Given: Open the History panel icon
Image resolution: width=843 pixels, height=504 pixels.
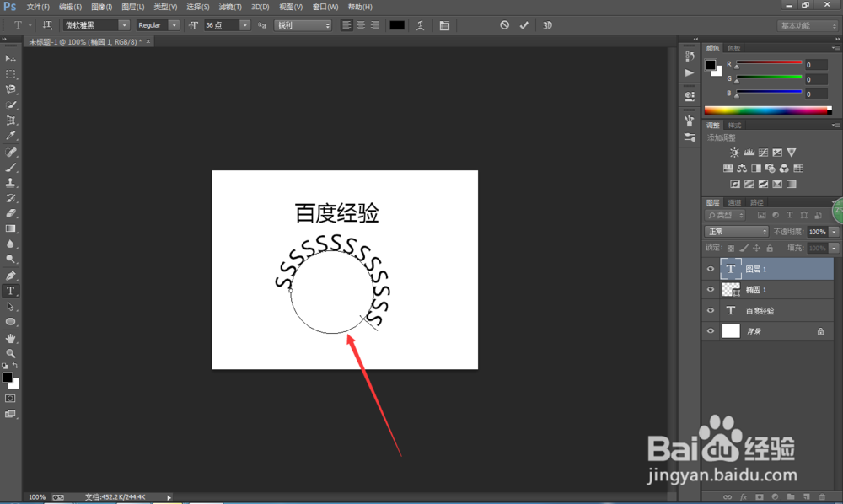Looking at the screenshot, I should pos(690,56).
